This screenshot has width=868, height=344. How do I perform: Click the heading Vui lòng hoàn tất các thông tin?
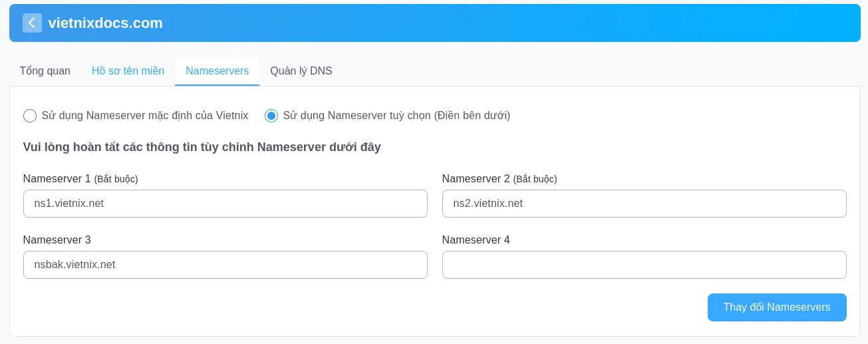pyautogui.click(x=202, y=147)
